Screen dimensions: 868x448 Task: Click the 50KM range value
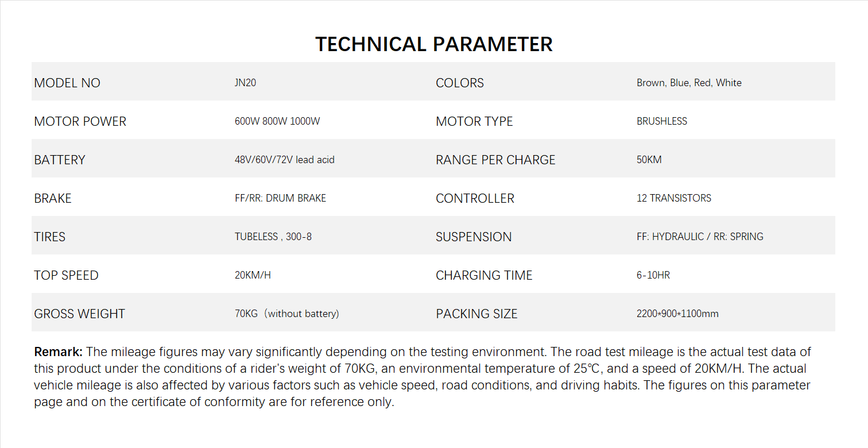tap(649, 160)
